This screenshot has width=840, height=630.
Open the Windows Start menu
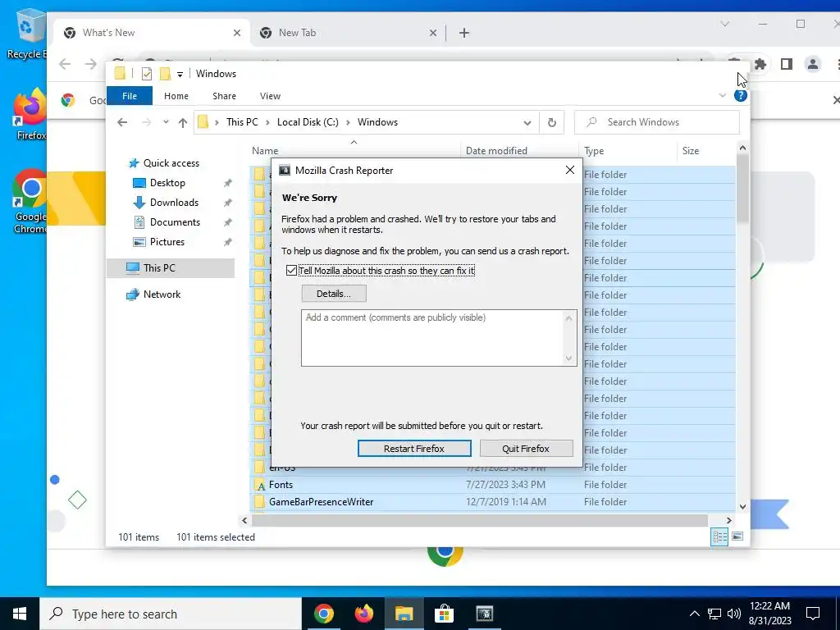pyautogui.click(x=20, y=614)
